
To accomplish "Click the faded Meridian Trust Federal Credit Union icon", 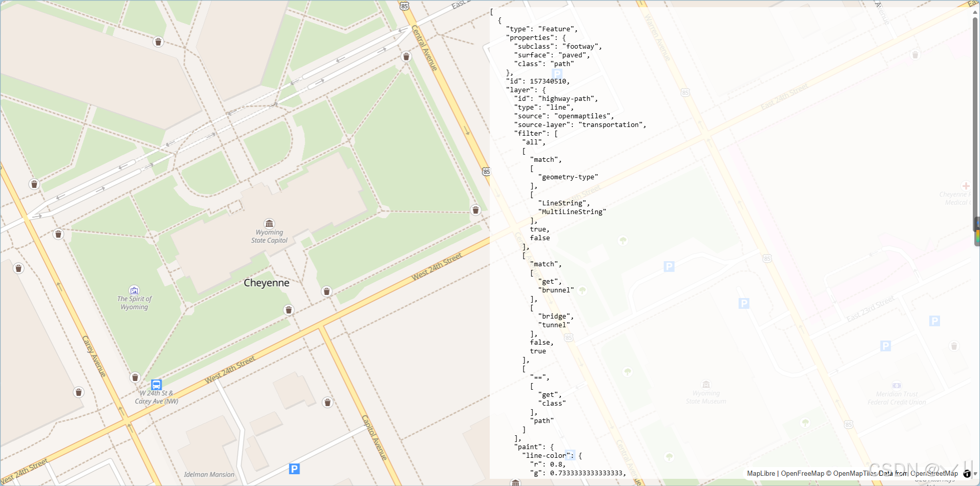I will 896,385.
